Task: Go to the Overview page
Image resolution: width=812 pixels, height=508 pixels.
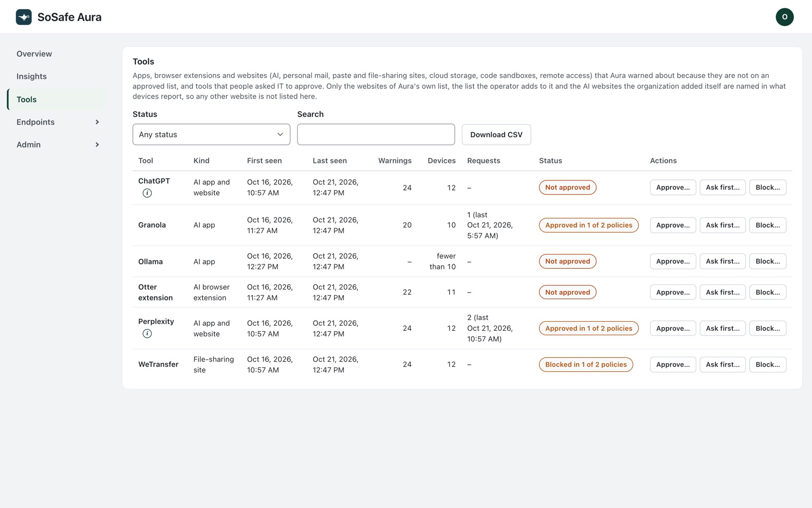Action: tap(34, 54)
